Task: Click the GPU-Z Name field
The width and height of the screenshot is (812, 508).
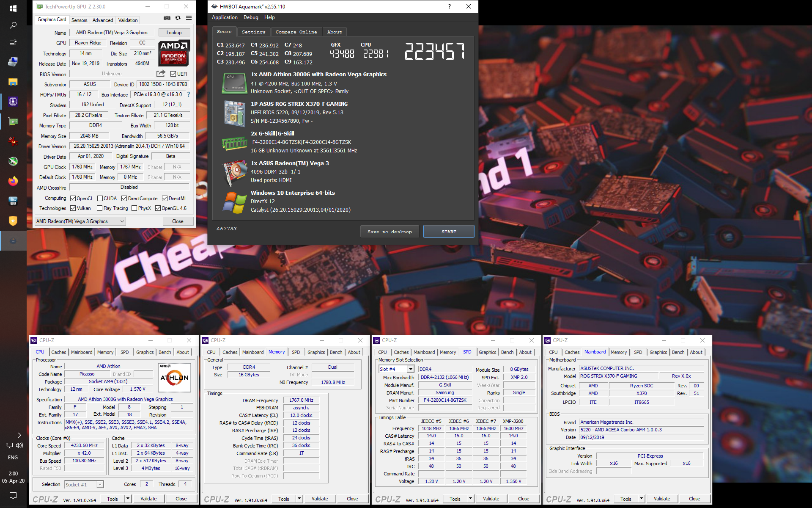Action: point(112,33)
